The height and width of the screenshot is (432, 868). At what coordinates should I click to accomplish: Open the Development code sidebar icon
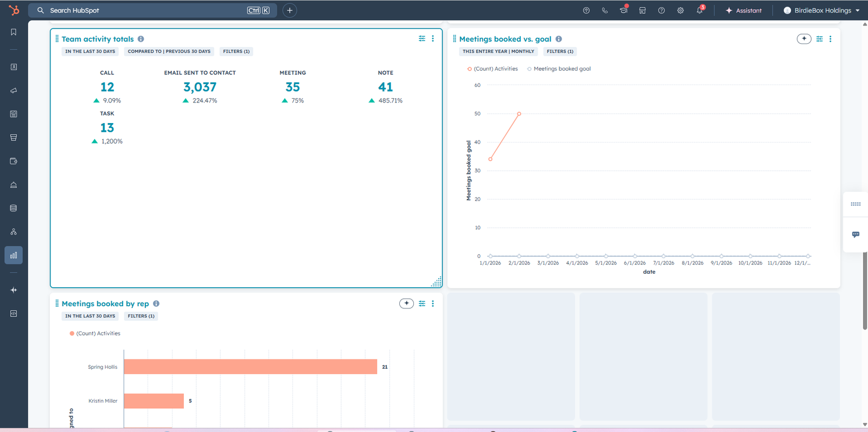pos(14,313)
